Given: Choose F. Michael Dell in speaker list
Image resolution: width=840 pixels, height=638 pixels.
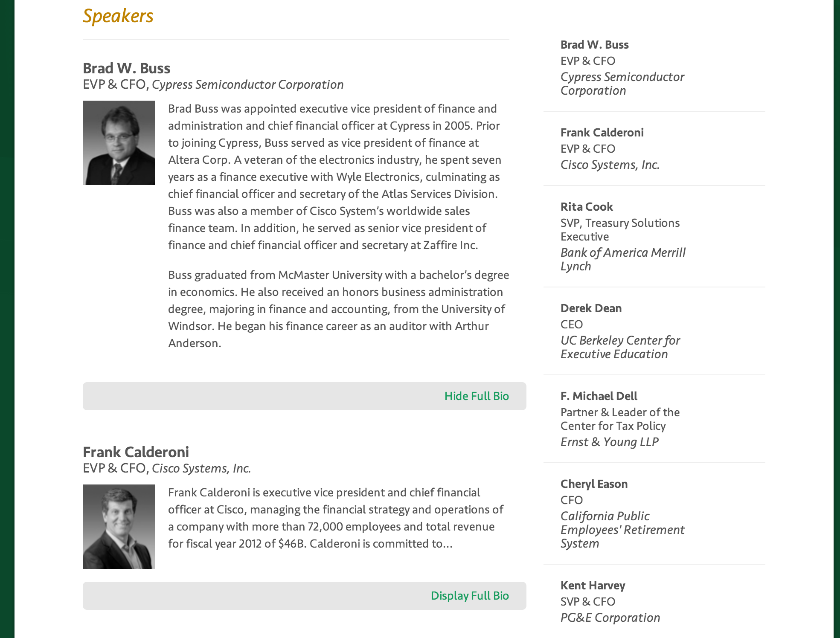Looking at the screenshot, I should pyautogui.click(x=599, y=396).
